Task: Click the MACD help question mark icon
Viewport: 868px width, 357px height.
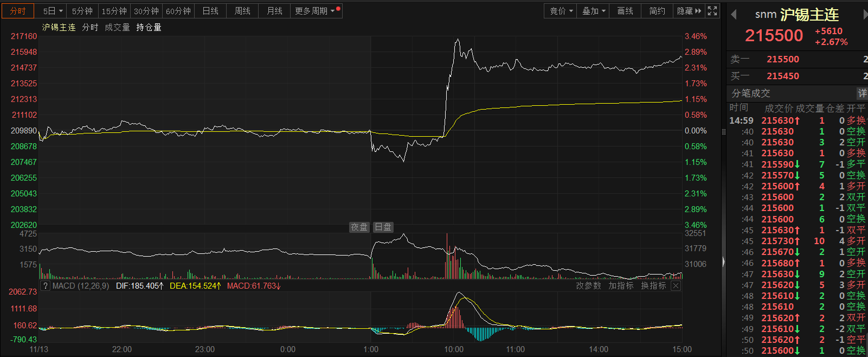Action: [46, 285]
